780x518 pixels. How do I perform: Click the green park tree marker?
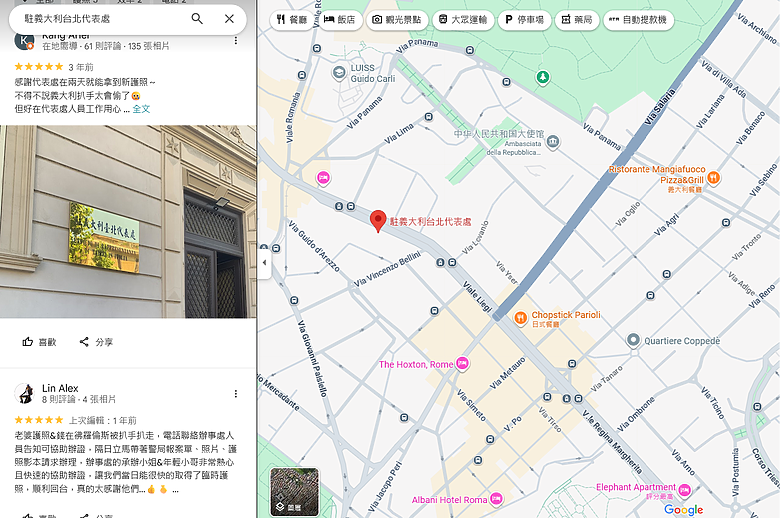tap(543, 77)
